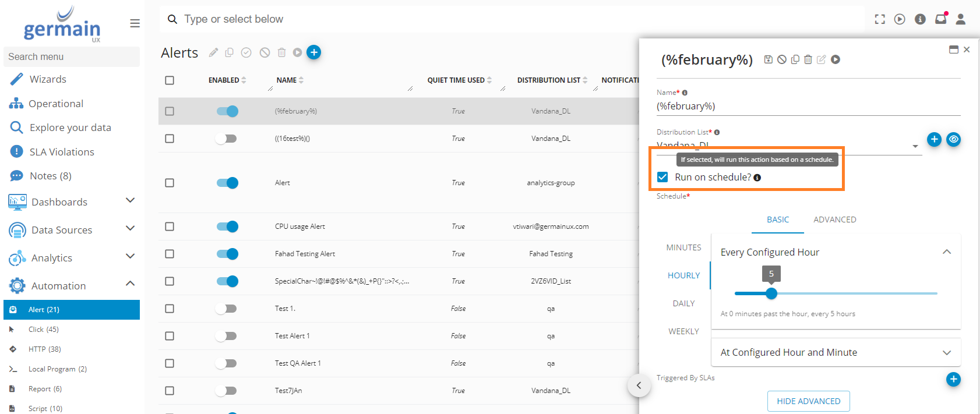The height and width of the screenshot is (414, 980).
Task: Click the hourly interval slider handle
Action: coord(771,293)
